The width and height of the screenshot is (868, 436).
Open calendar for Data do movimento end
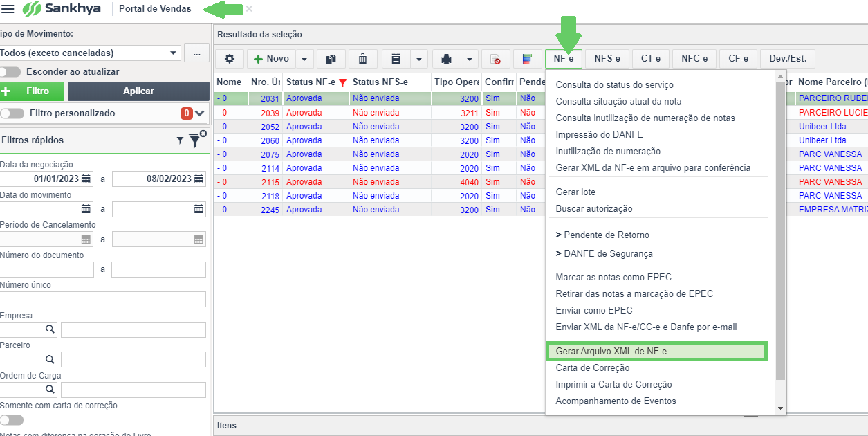coord(198,208)
